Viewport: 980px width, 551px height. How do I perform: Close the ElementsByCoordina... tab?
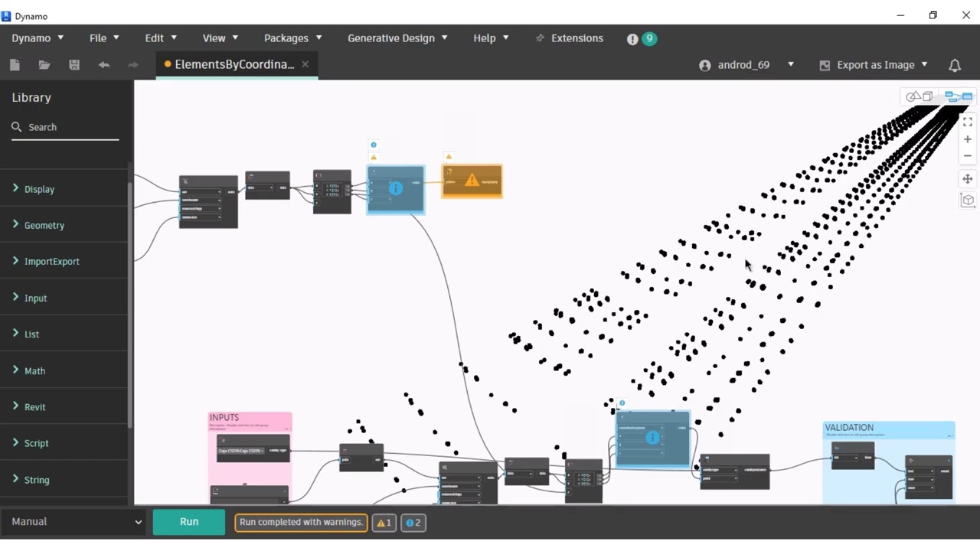click(305, 64)
